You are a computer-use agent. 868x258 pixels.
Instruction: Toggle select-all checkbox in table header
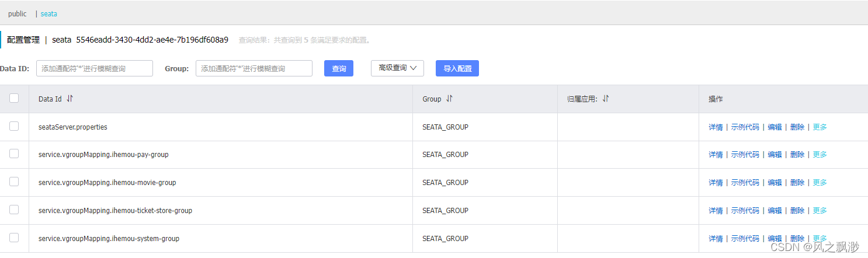click(14, 98)
